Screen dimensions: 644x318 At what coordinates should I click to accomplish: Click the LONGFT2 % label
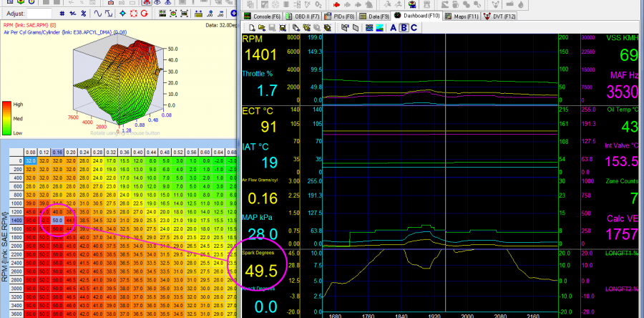pyautogui.click(x=623, y=289)
